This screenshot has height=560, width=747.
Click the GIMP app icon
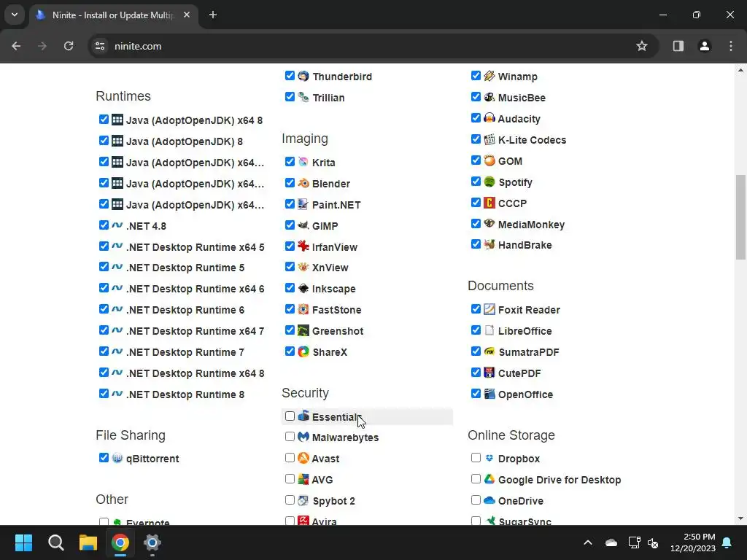click(303, 225)
